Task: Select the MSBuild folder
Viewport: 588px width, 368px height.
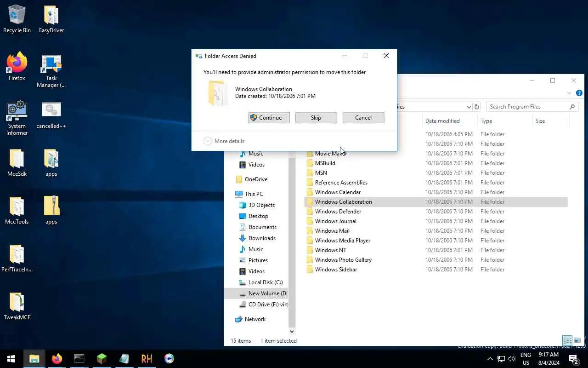Action: (325, 163)
